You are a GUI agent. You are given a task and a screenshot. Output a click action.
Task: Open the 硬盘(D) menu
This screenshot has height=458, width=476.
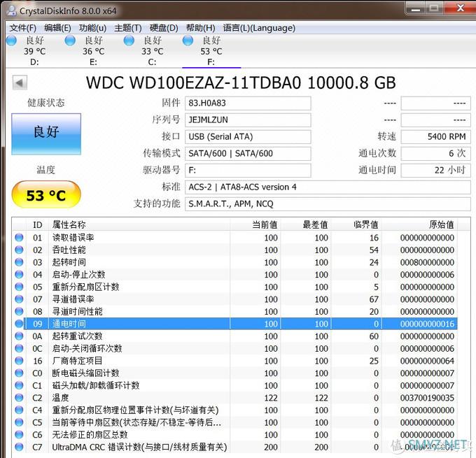point(164,28)
